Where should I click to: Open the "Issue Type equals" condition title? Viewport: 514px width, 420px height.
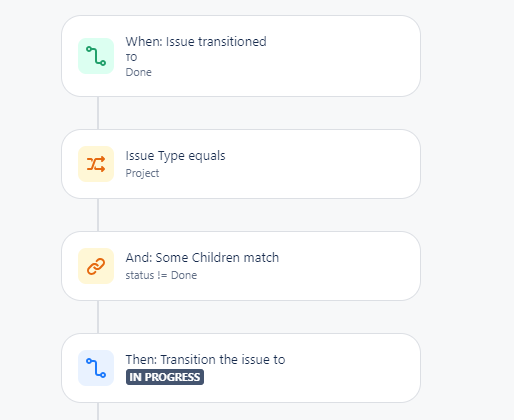pos(175,156)
